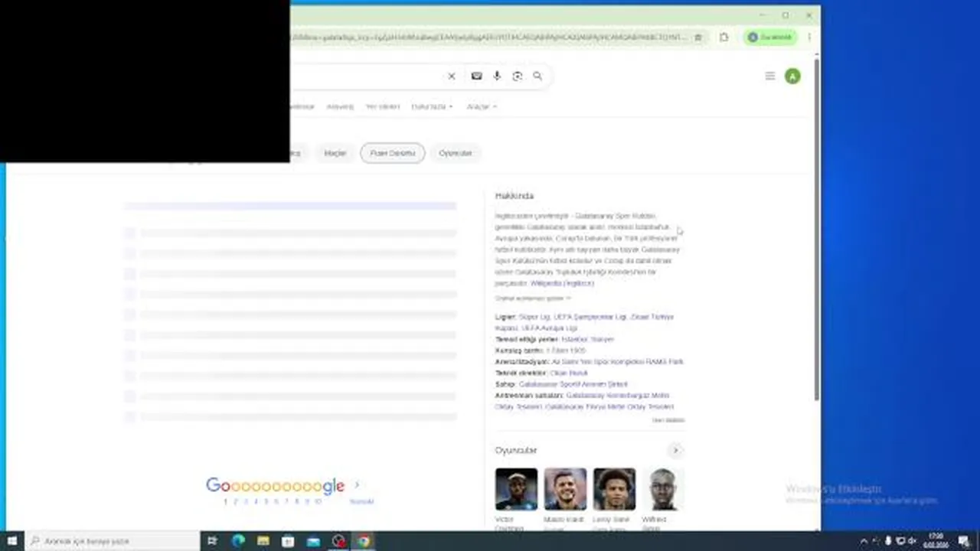The image size is (980, 551).
Task: Open the Chrome extensions icon
Action: coord(724,37)
